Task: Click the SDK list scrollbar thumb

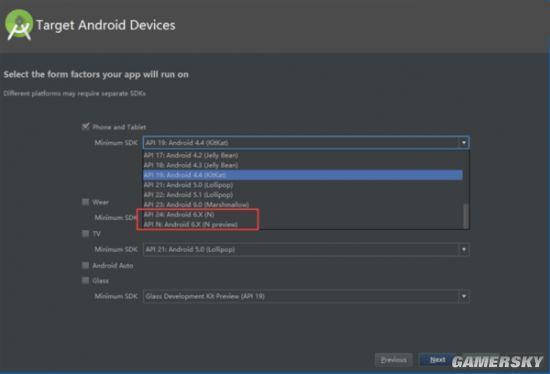Action: [x=466, y=216]
